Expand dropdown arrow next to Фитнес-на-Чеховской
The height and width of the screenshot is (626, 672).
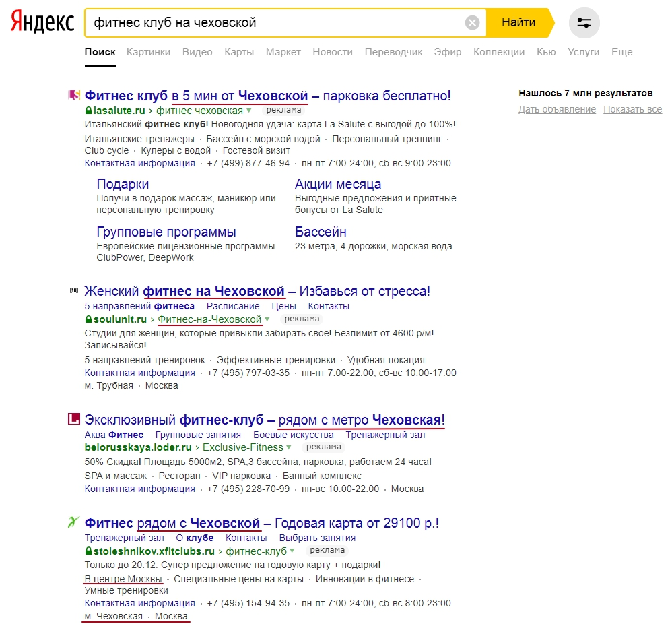click(267, 319)
